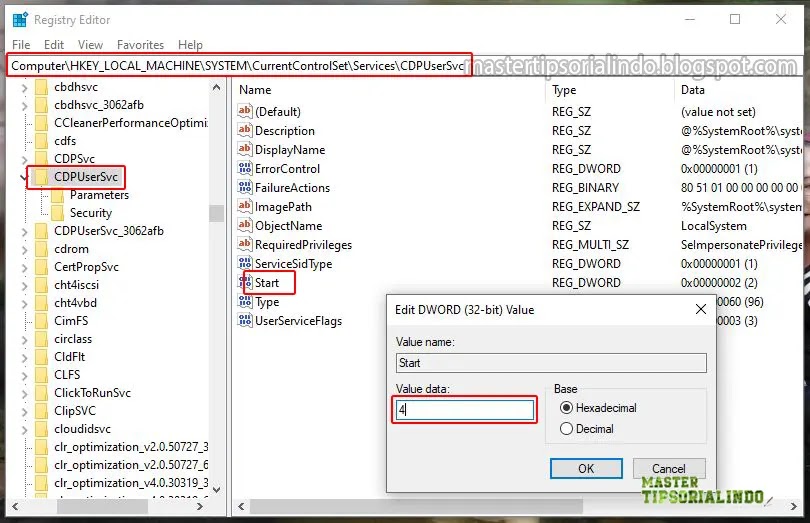Screen dimensions: 810x523
Task: Click the values pane horizontal scrollbar thumb
Action: (416, 506)
